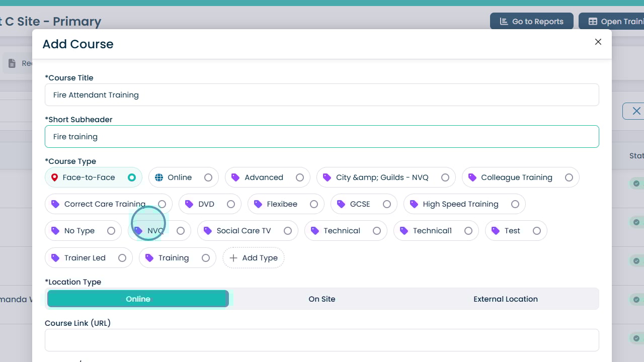
Task: Click the globe icon on Online type
Action: 159,177
